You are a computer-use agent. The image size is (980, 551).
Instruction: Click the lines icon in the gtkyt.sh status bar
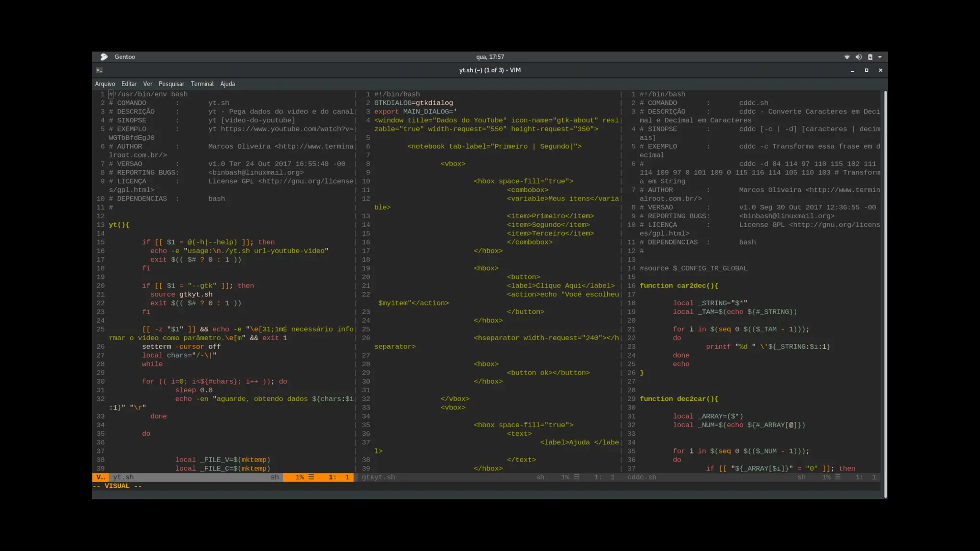click(x=577, y=477)
